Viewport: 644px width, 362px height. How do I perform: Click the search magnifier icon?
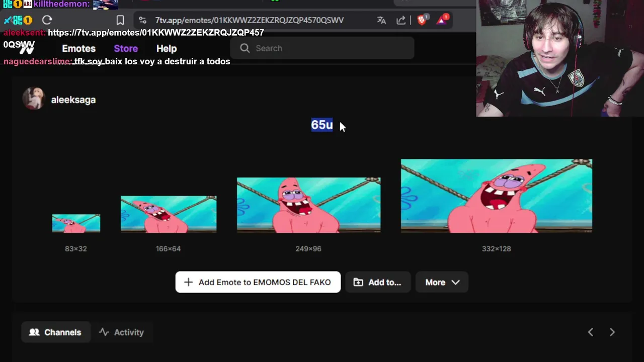click(245, 48)
